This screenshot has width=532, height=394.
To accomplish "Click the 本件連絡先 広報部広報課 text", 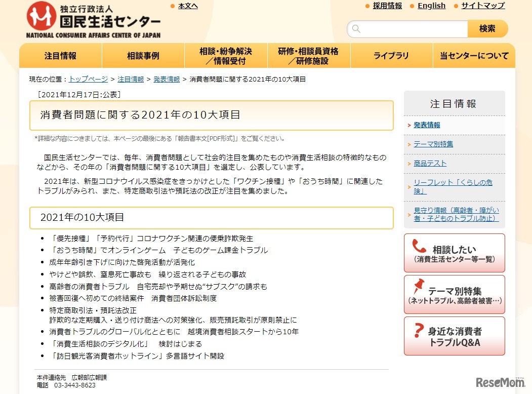I will (x=72, y=377).
